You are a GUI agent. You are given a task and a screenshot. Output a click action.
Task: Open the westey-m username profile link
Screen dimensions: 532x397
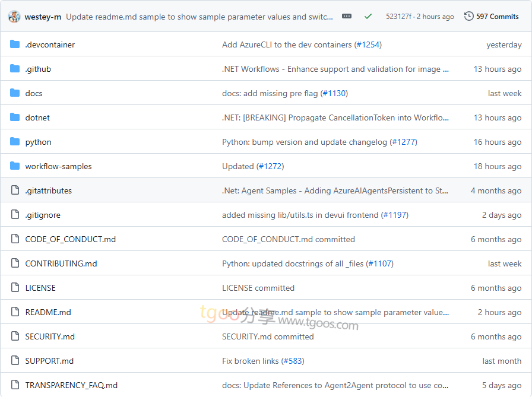click(43, 17)
